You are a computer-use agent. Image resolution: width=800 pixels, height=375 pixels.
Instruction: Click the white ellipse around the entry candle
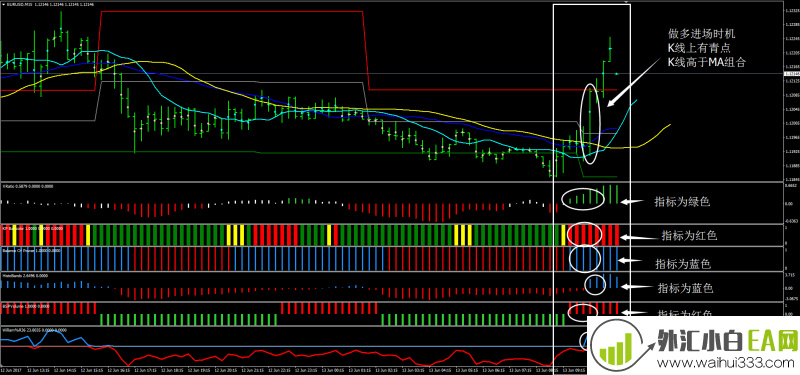pos(591,123)
